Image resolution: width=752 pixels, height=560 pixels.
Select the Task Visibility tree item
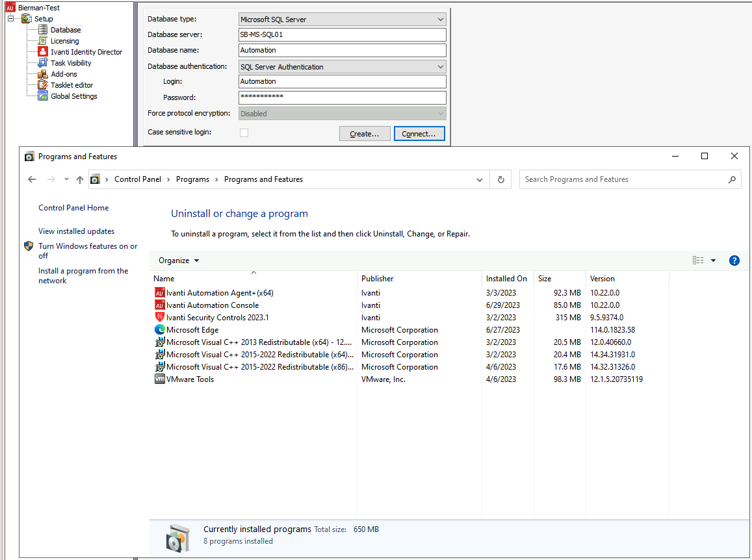[x=71, y=63]
